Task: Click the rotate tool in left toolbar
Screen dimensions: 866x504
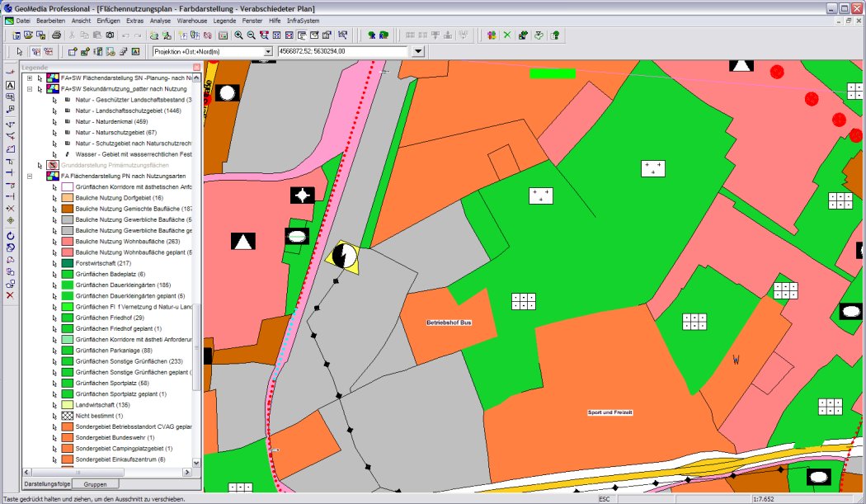Action: (10, 235)
